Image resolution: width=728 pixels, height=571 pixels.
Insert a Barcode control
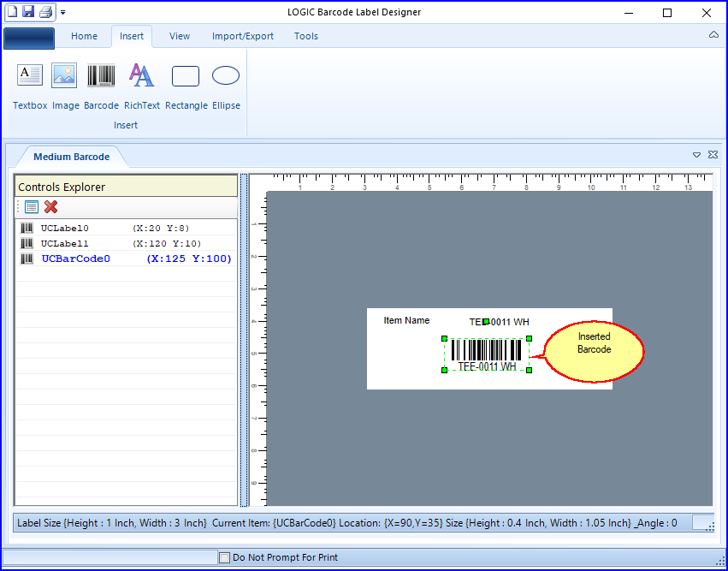click(x=101, y=86)
